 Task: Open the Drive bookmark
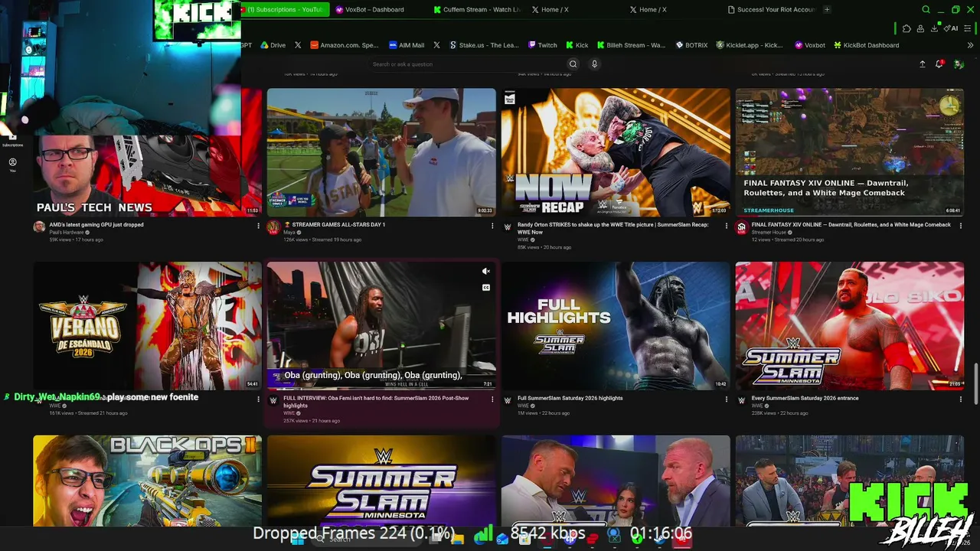[x=273, y=45]
